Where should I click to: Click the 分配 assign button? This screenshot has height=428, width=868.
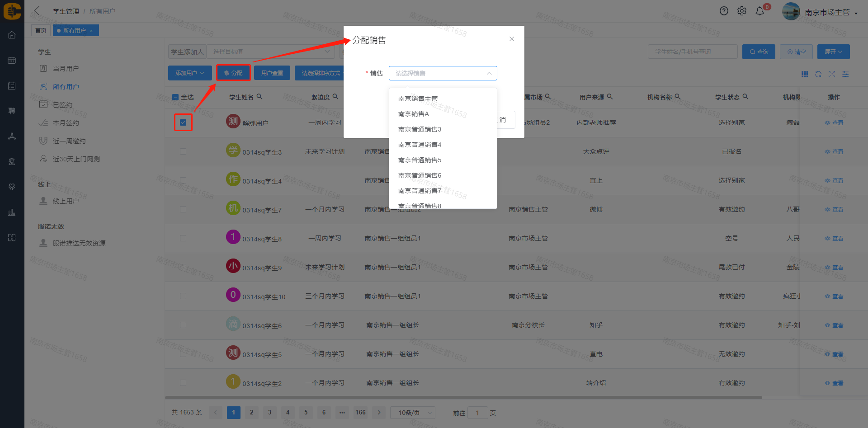(233, 73)
